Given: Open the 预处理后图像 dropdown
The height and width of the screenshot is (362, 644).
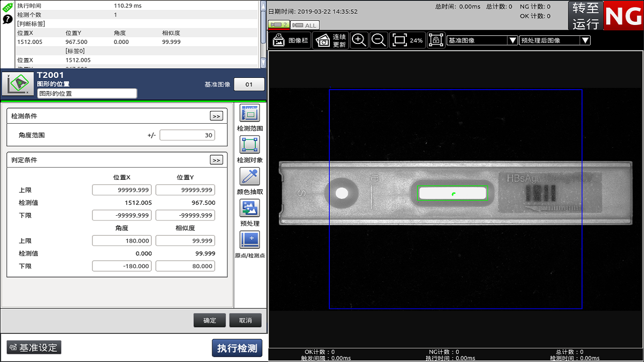Looking at the screenshot, I should pyautogui.click(x=555, y=41).
